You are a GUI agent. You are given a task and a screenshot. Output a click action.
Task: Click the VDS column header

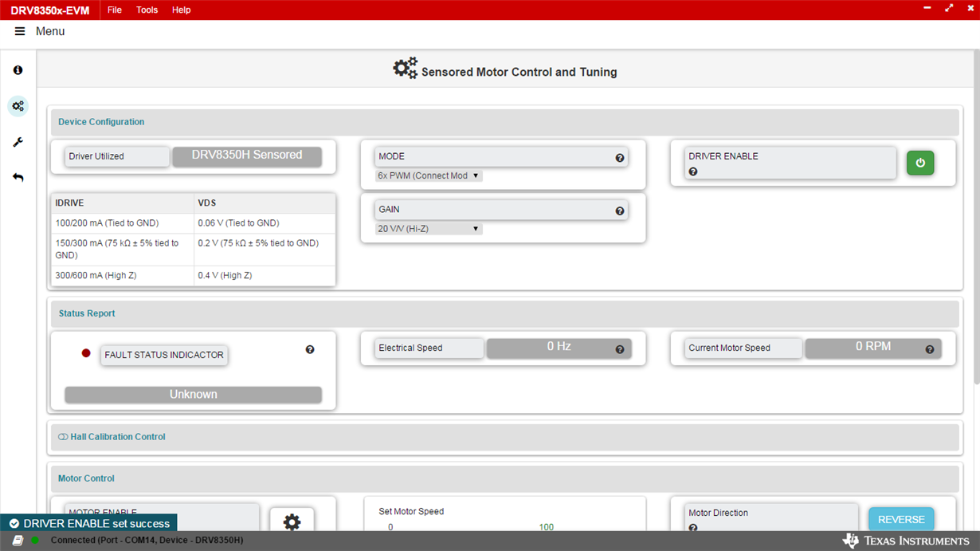click(x=265, y=203)
